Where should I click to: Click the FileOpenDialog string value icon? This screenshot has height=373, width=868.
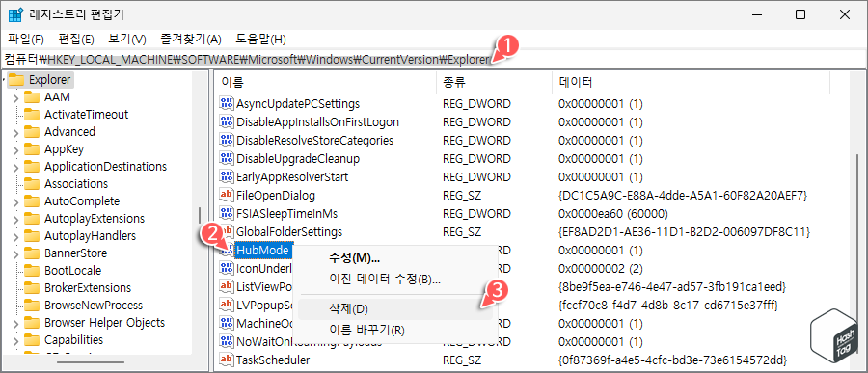(227, 196)
